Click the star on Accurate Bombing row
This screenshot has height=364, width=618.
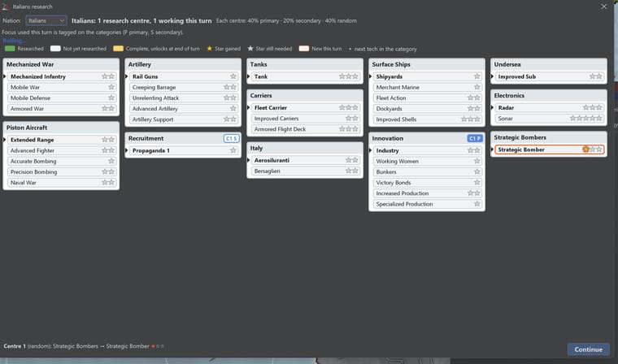[111, 161]
